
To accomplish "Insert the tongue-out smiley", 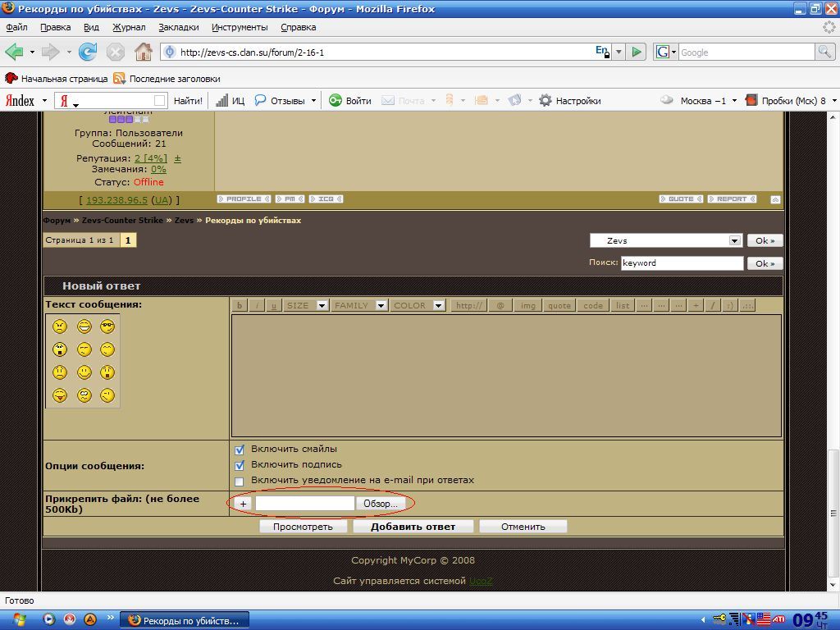I will click(60, 395).
